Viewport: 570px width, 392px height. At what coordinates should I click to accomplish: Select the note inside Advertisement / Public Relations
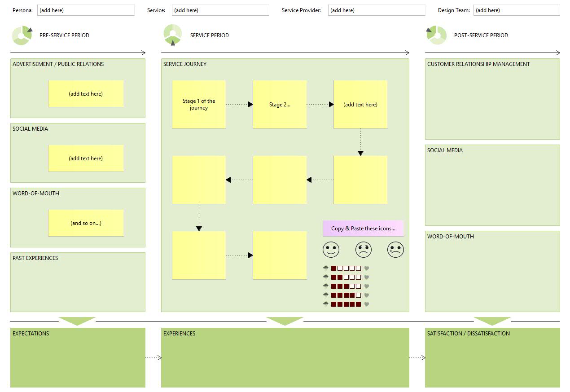[x=86, y=94]
